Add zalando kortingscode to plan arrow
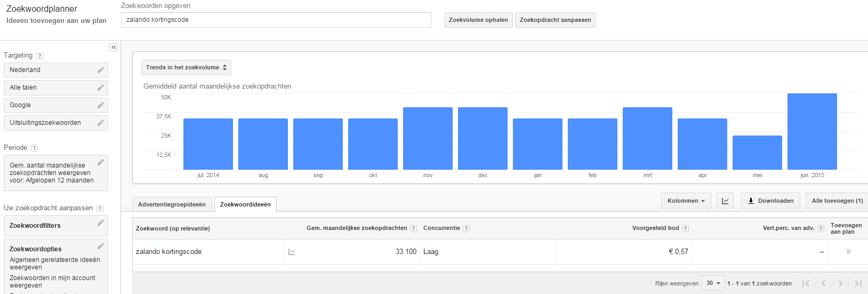Viewport: 868px width, 294px height. (x=848, y=252)
